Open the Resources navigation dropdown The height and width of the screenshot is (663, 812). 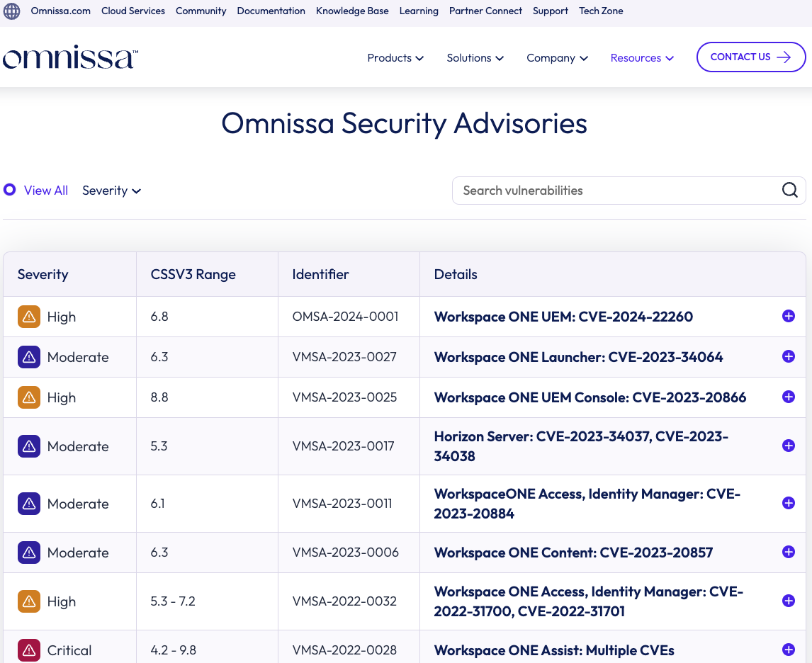(642, 58)
